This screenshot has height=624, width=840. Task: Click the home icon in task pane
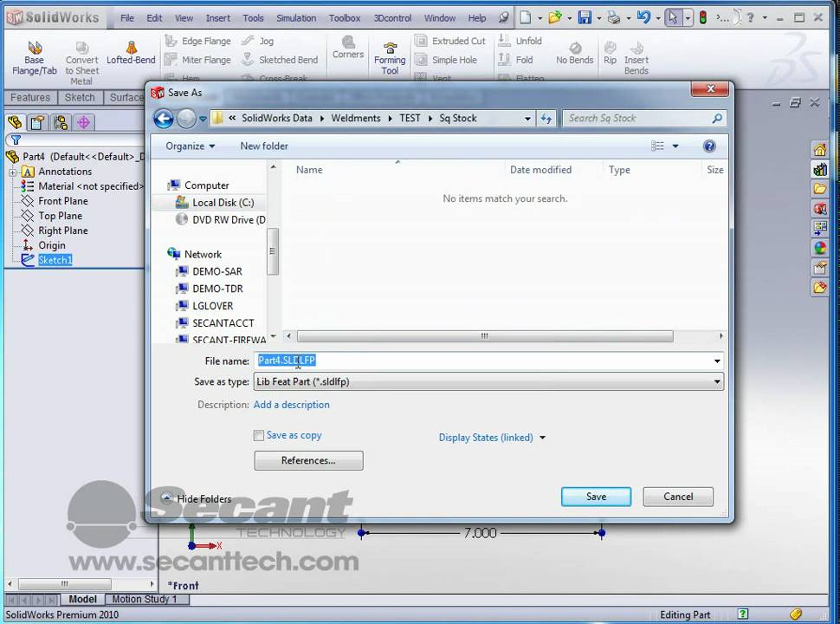coord(819,150)
